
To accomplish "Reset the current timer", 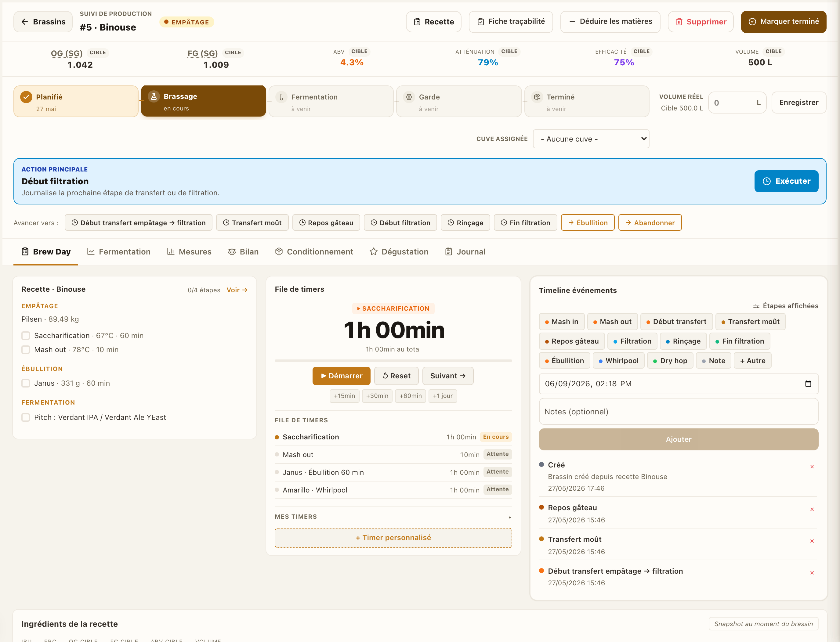I will click(396, 376).
